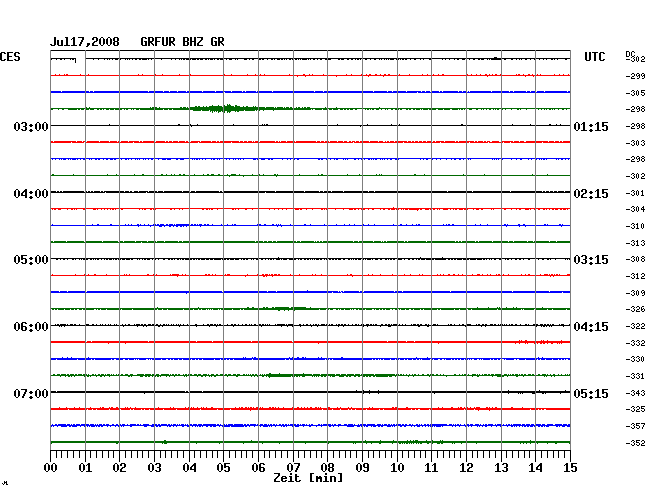The height and width of the screenshot is (494, 650).
Task: Click minute label 10 on time axis
Action: [x=397, y=468]
